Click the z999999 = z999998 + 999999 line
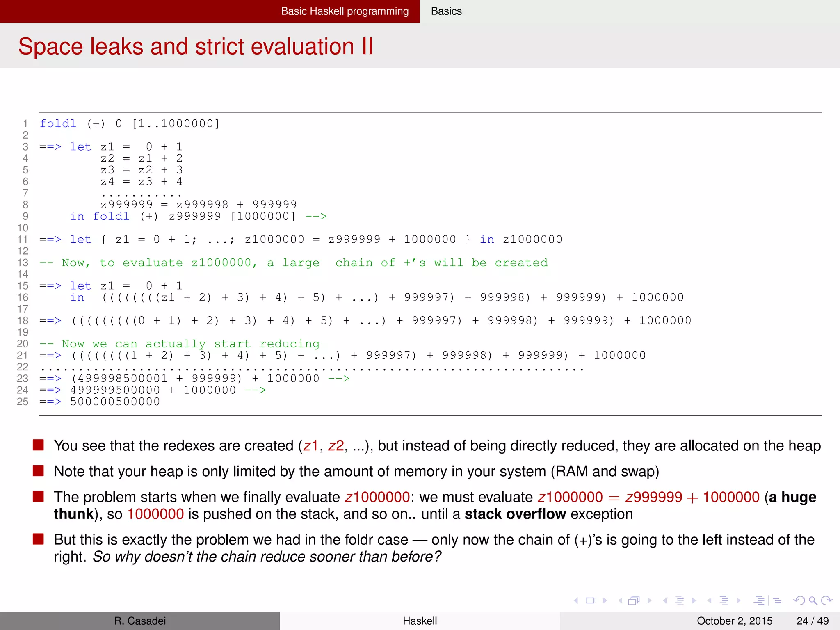 click(199, 204)
